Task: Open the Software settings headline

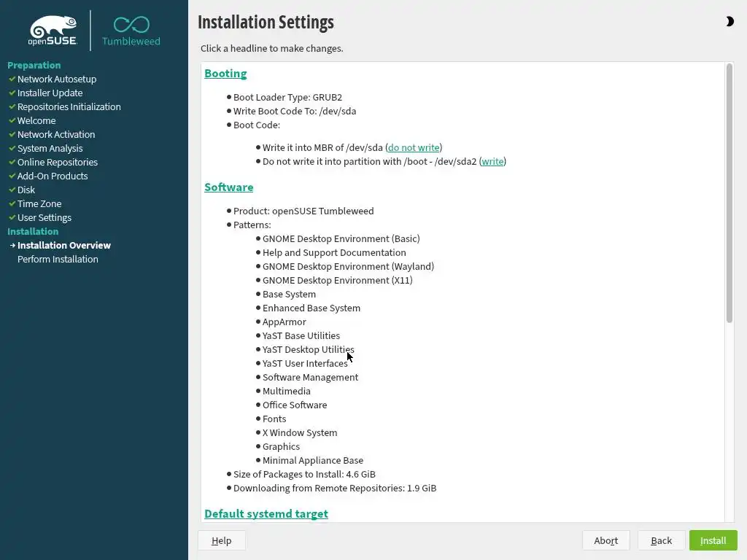Action: pyautogui.click(x=228, y=187)
